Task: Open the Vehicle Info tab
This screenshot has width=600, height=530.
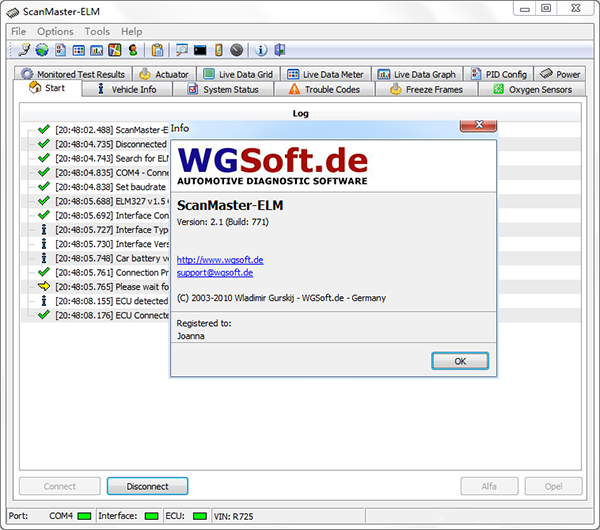Action: 127,89
